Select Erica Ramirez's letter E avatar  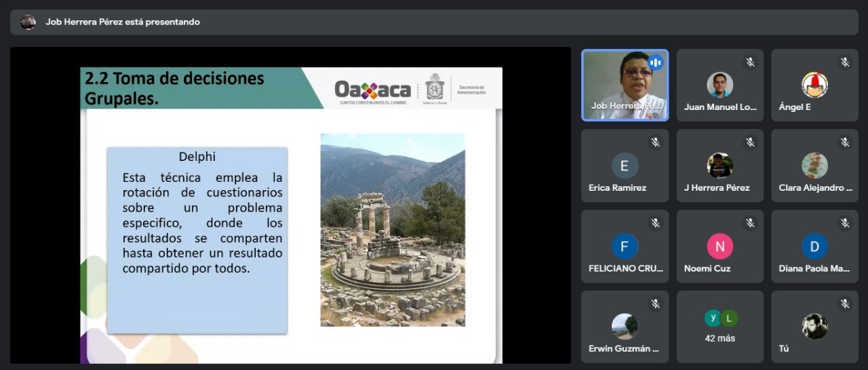tap(625, 166)
